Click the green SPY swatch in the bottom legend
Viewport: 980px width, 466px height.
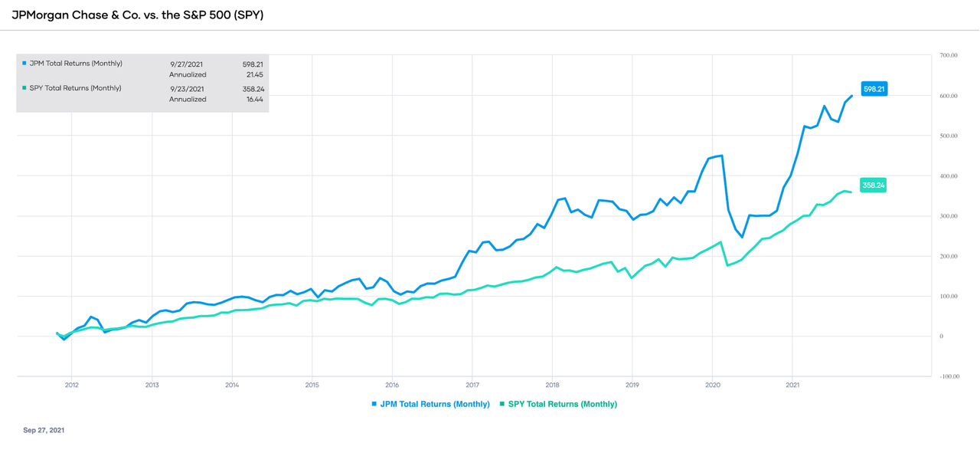(501, 404)
